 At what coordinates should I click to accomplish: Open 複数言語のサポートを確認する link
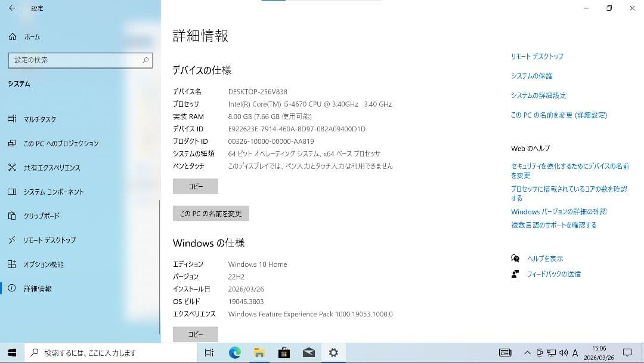point(553,225)
